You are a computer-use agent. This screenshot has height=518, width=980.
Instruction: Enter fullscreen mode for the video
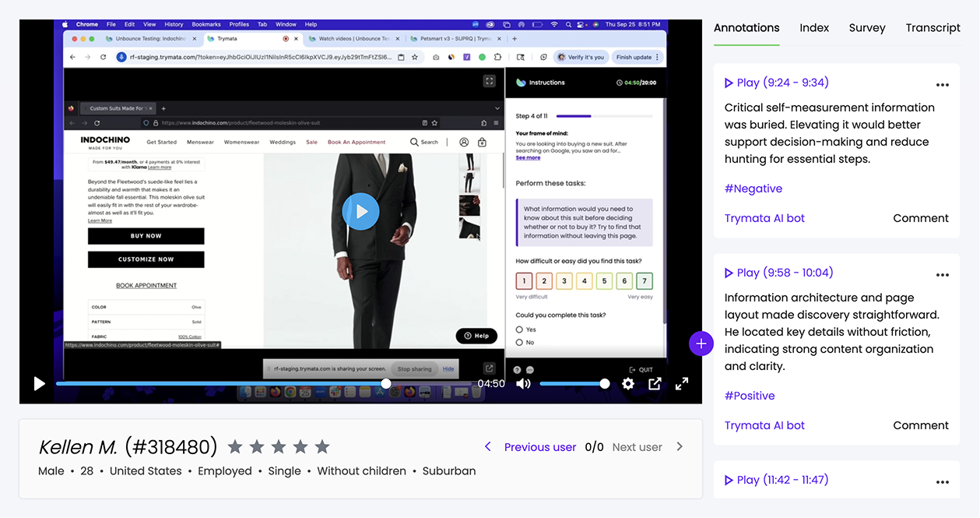[x=682, y=383]
